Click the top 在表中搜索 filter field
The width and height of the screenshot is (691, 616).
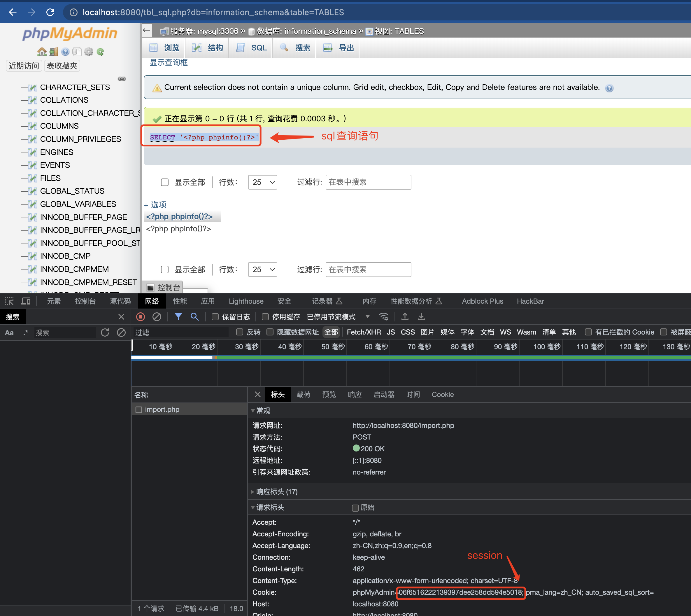click(x=368, y=182)
